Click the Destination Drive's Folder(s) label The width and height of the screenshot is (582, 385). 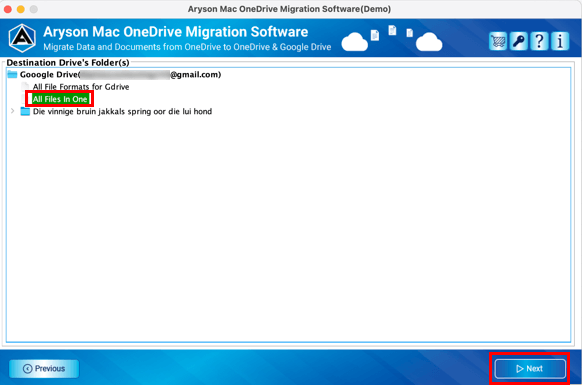click(68, 62)
